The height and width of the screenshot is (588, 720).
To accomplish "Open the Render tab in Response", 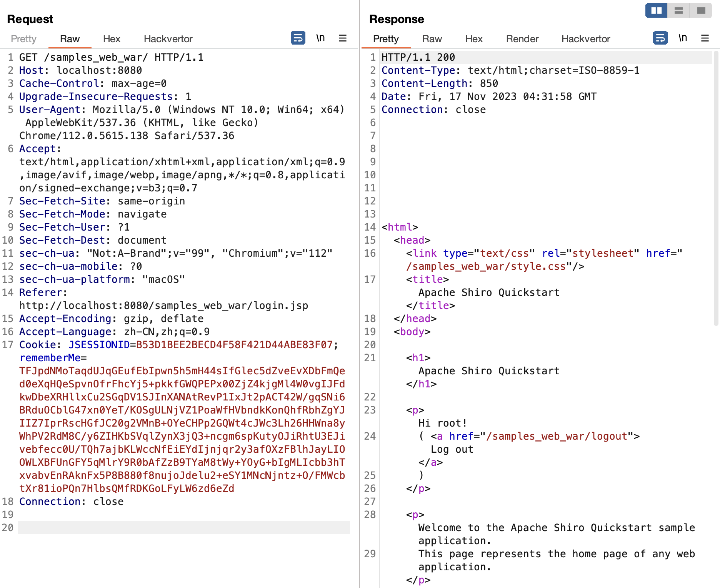I will point(522,39).
